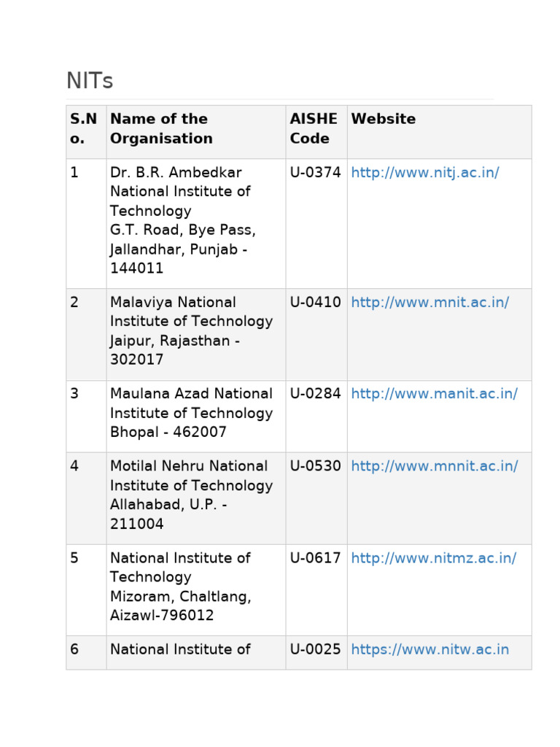Select the 'Website' column header
560x747 pixels.
coord(384,119)
